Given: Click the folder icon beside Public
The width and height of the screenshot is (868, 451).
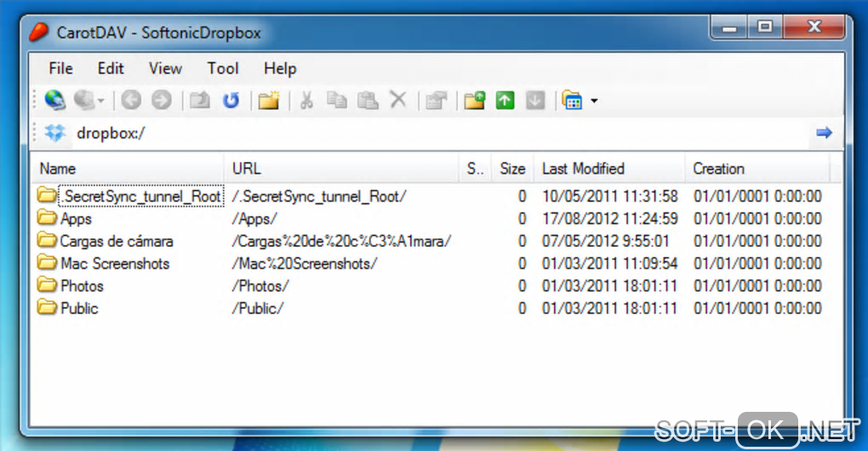Looking at the screenshot, I should click(x=47, y=307).
